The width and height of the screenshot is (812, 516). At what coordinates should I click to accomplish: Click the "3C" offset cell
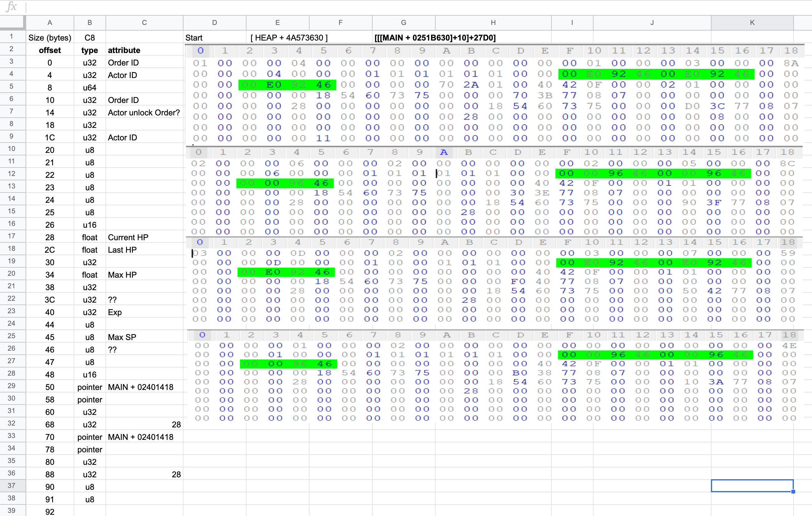pos(50,299)
